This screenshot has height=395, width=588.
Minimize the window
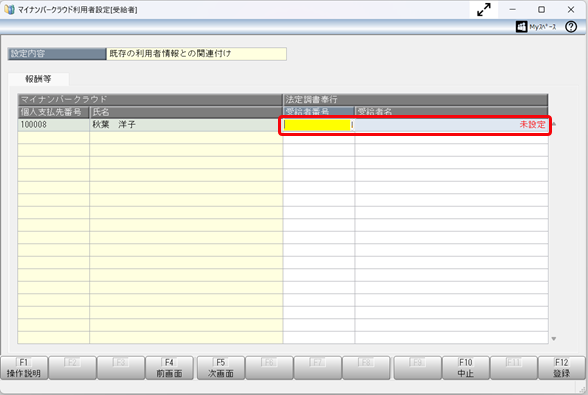click(x=513, y=10)
